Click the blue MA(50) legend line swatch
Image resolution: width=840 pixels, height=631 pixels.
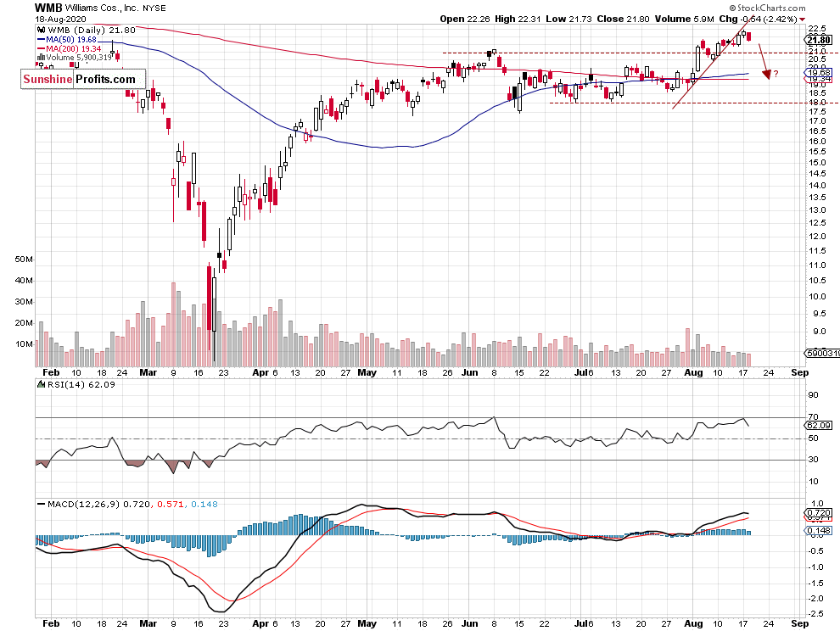[41, 40]
